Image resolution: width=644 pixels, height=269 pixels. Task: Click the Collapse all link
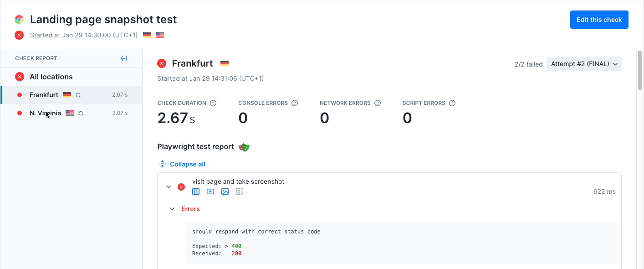pyautogui.click(x=187, y=164)
